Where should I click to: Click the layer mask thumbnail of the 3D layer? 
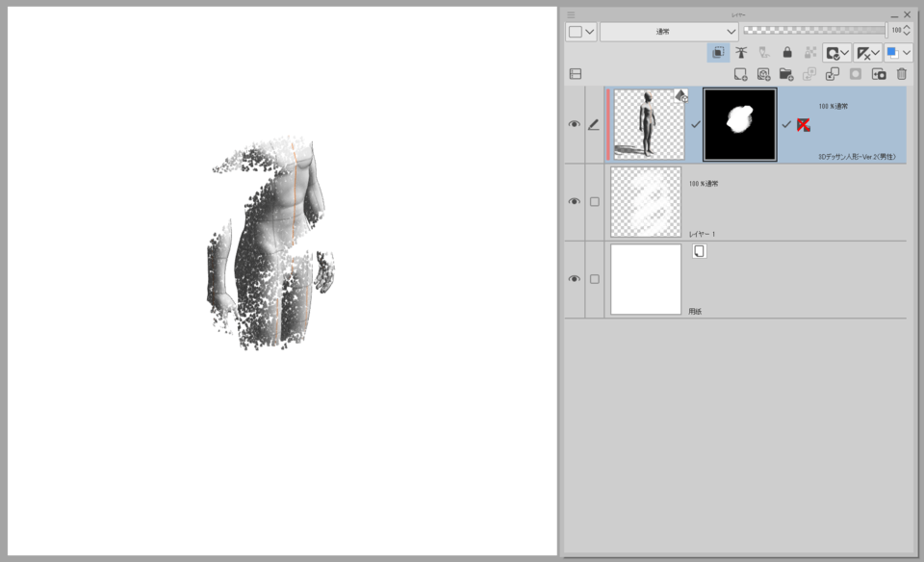(738, 125)
